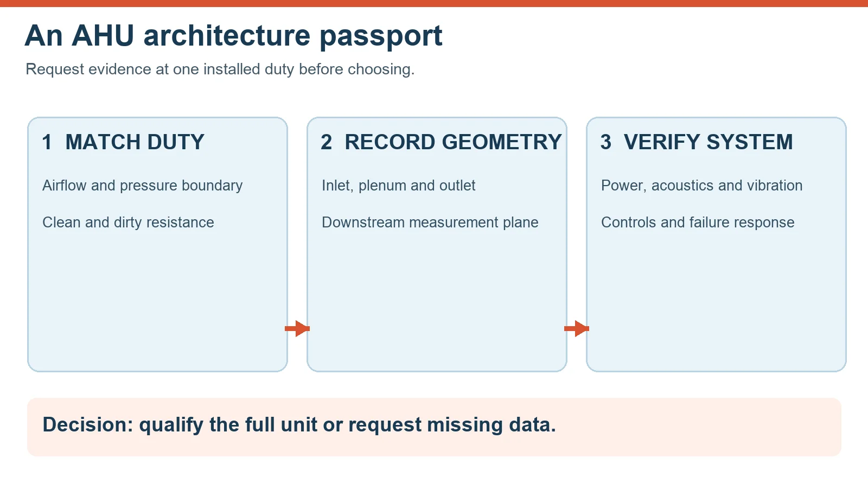Click the arrow between cards one and two

point(297,328)
